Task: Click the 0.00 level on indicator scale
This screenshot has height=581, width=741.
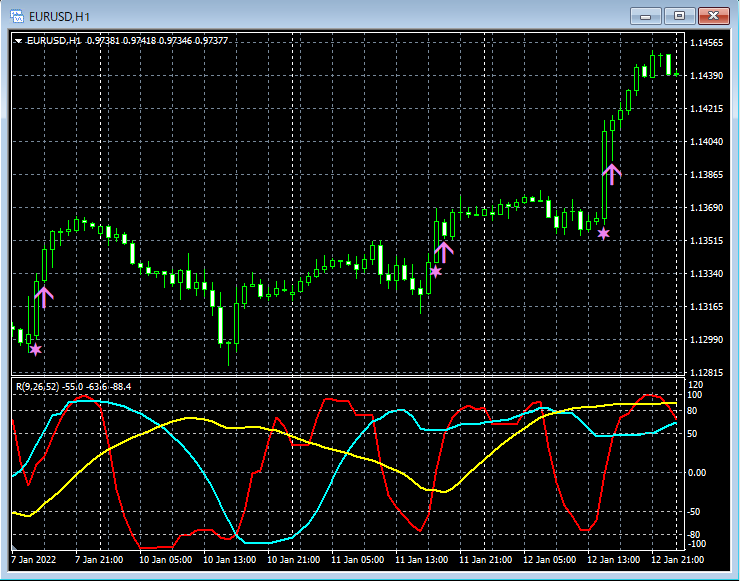Action: click(x=697, y=472)
